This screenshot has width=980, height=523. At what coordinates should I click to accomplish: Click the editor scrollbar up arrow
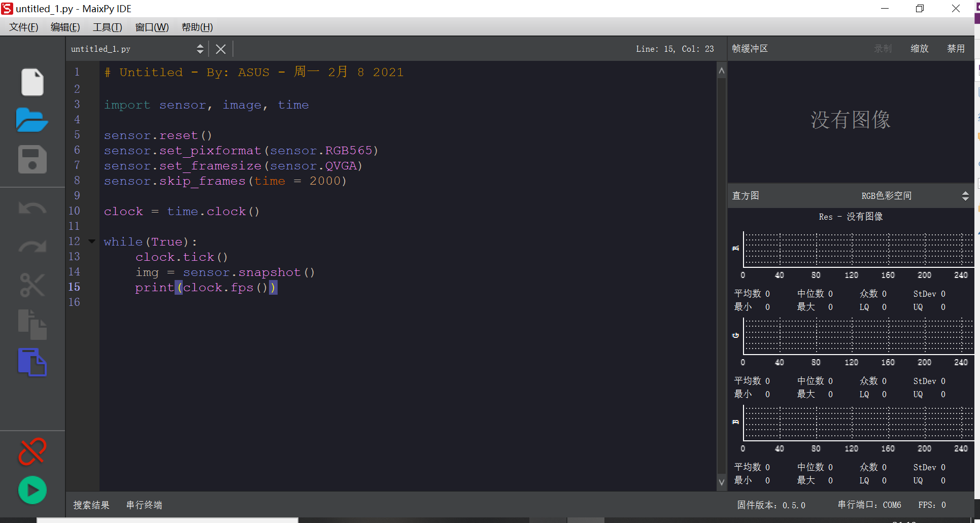pyautogui.click(x=722, y=71)
